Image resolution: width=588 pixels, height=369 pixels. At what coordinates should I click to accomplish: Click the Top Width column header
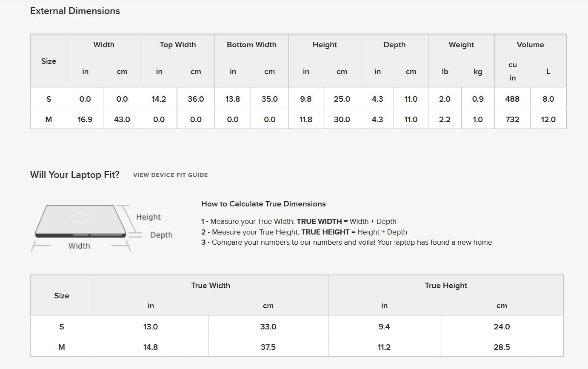[177, 45]
